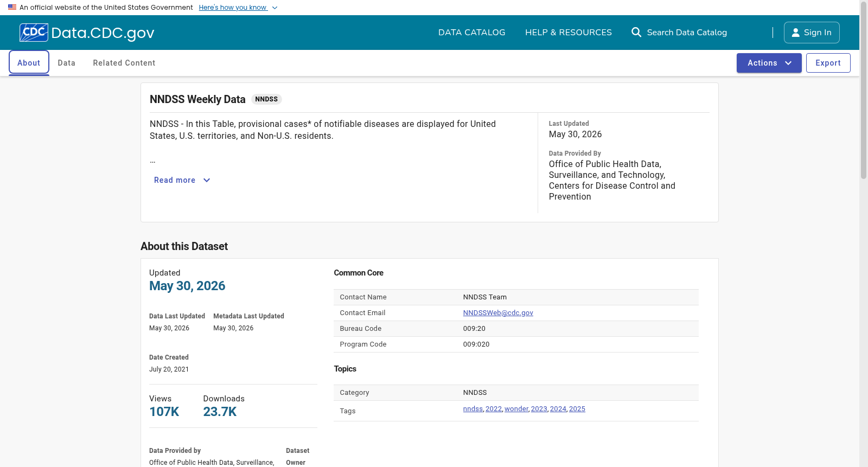
Task: Click the US flag icon
Action: [12, 8]
